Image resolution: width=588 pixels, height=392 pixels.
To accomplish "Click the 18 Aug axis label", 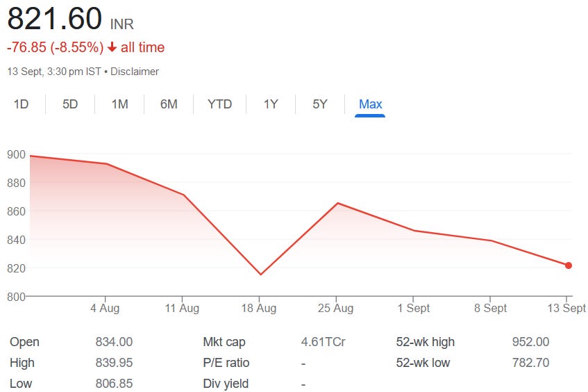I will 259,309.
